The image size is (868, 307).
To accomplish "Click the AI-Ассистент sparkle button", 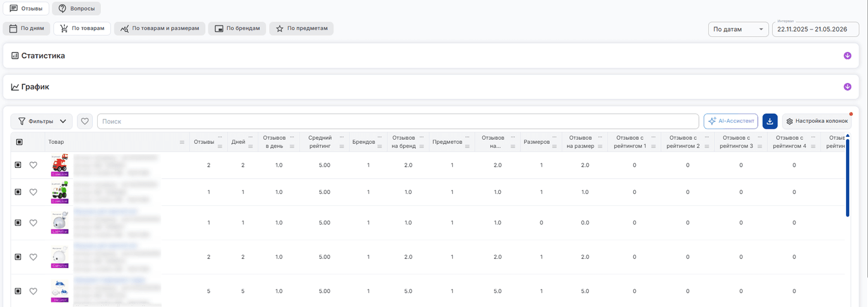I will (731, 121).
